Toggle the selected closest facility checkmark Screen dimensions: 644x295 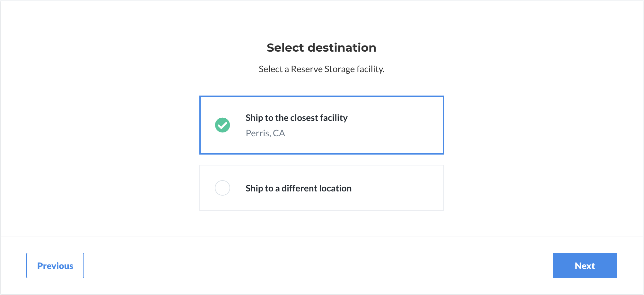(222, 125)
